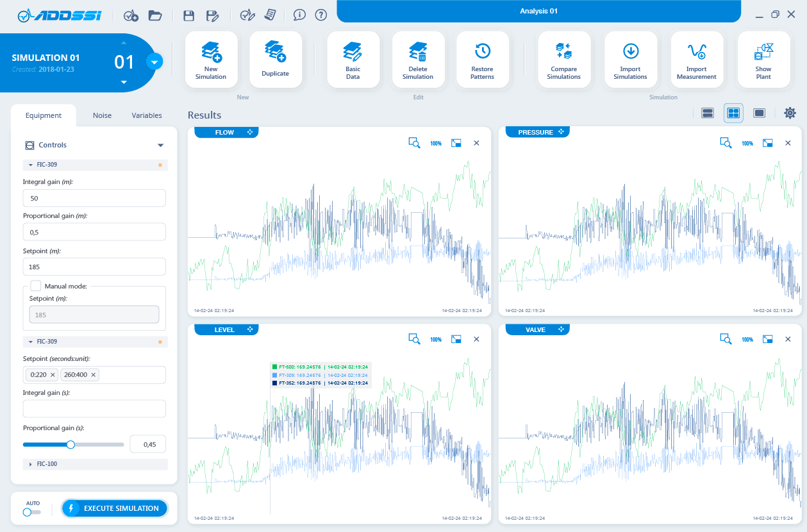Switch to the Variables tab
Image resolution: width=807 pixels, height=532 pixels.
coord(147,115)
